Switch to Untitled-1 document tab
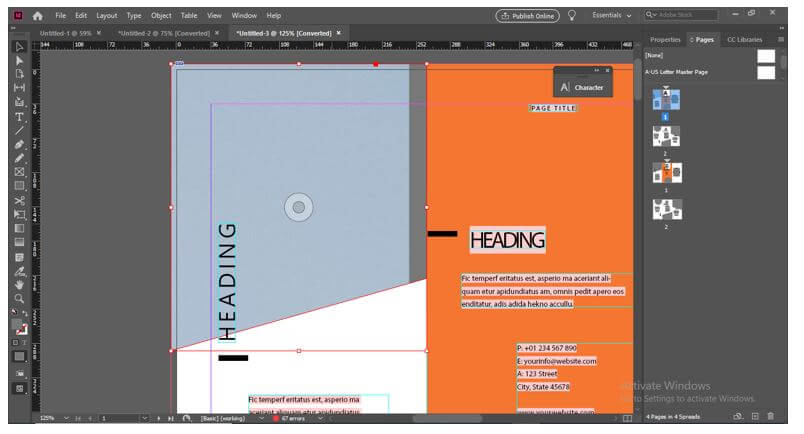 (x=66, y=33)
